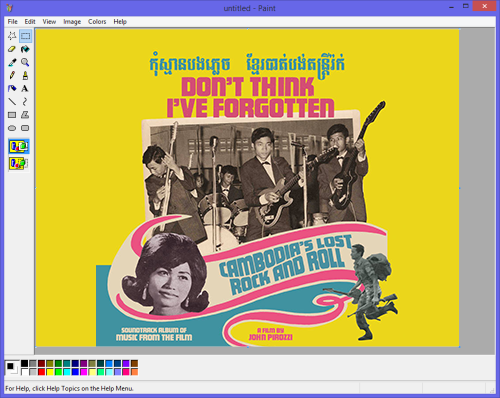Select the teal swatch
The width and height of the screenshot is (500, 398).
pyautogui.click(x=67, y=363)
